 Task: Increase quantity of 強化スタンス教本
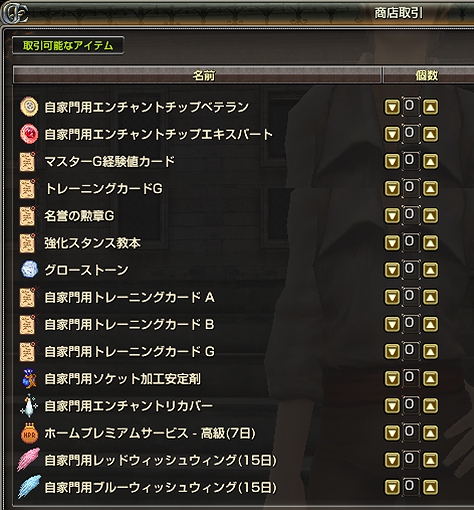[x=430, y=243]
